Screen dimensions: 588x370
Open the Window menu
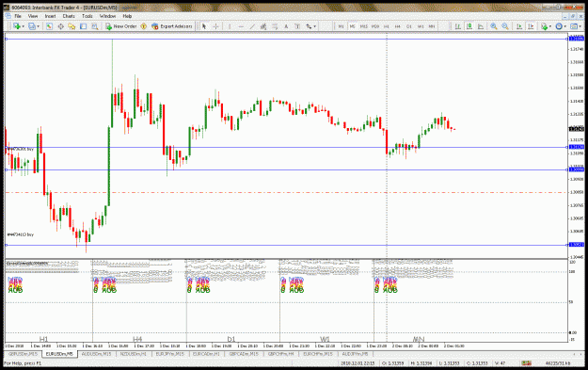[x=107, y=16]
